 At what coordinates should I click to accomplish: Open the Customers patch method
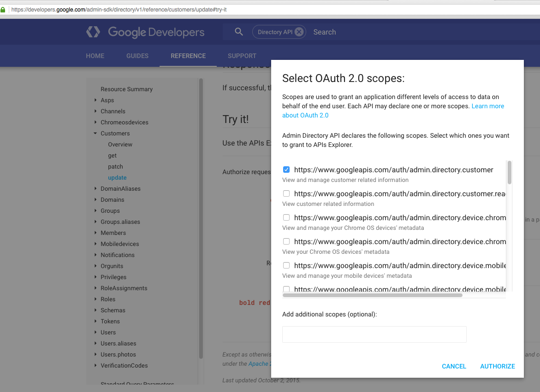coord(115,166)
